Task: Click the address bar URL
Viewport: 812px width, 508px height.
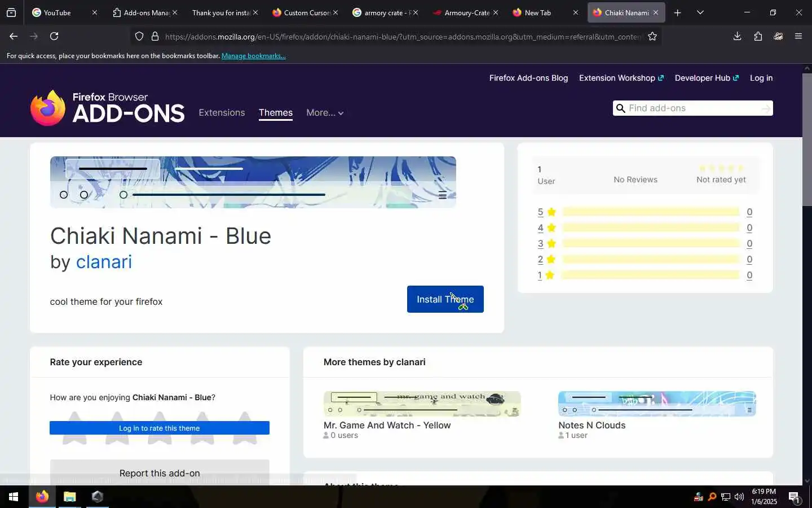Action: 403,37
